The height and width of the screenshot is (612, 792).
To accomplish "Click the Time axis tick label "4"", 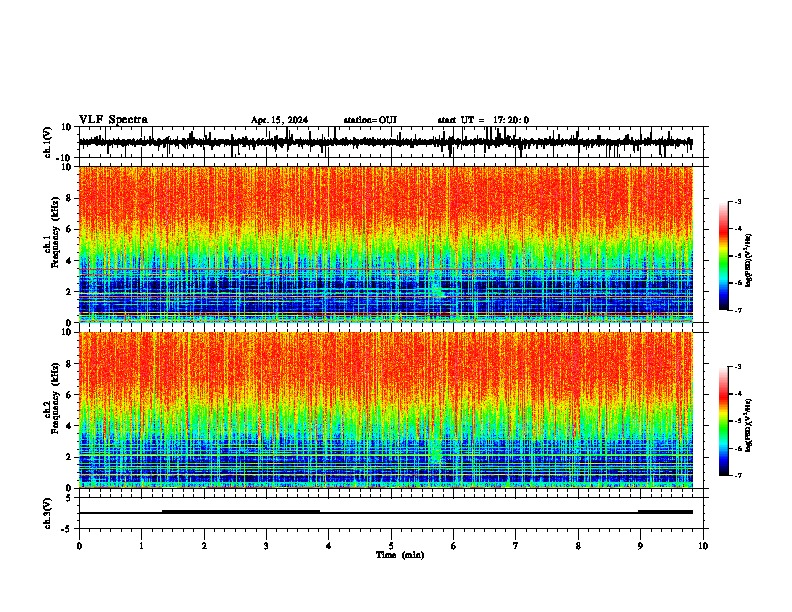I will (x=329, y=546).
